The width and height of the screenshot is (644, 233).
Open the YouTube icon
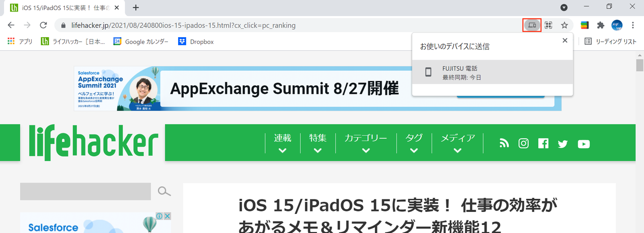coord(584,144)
